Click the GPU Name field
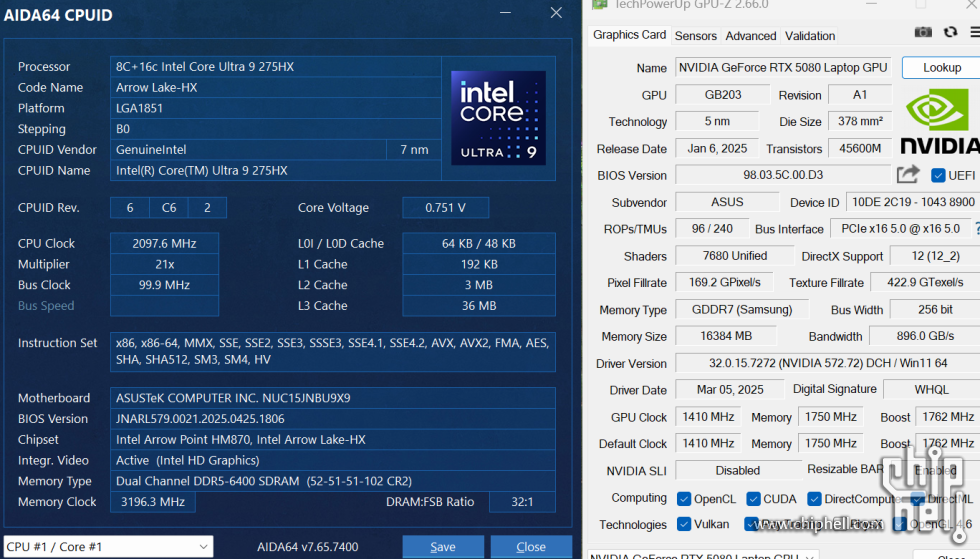 point(783,68)
